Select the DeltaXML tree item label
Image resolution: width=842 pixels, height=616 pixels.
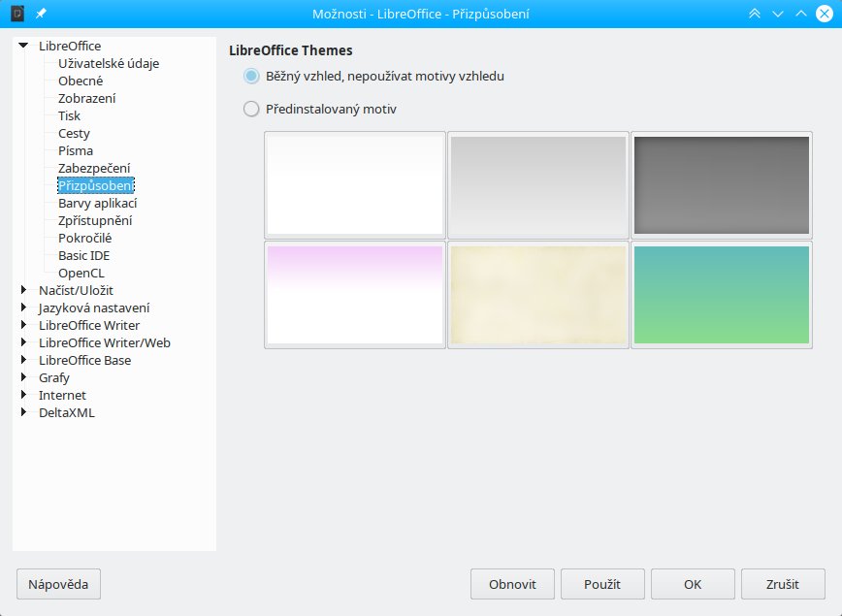point(67,412)
